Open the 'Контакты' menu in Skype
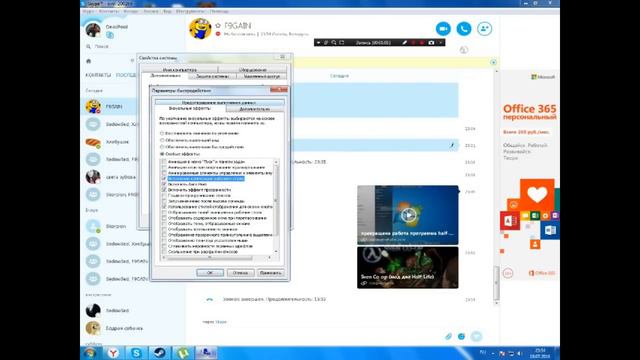640x360 pixels. click(x=109, y=11)
